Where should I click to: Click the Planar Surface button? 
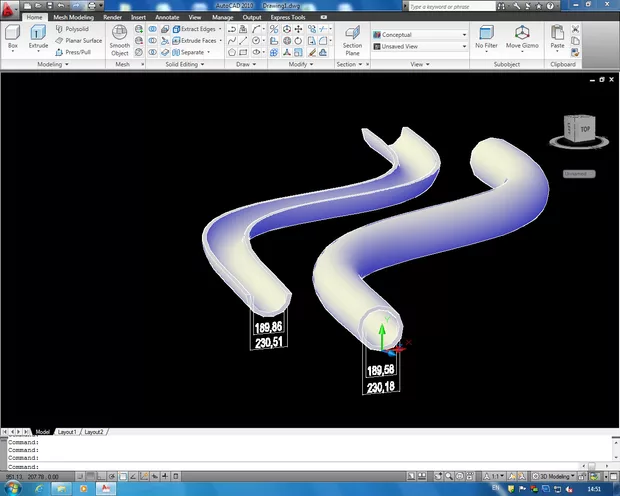[79, 41]
